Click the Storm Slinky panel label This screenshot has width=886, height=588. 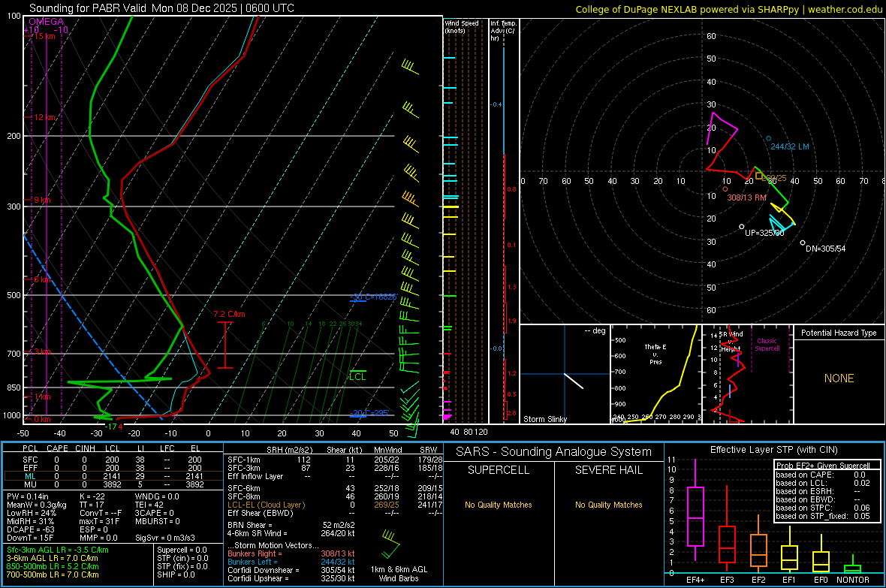point(544,419)
